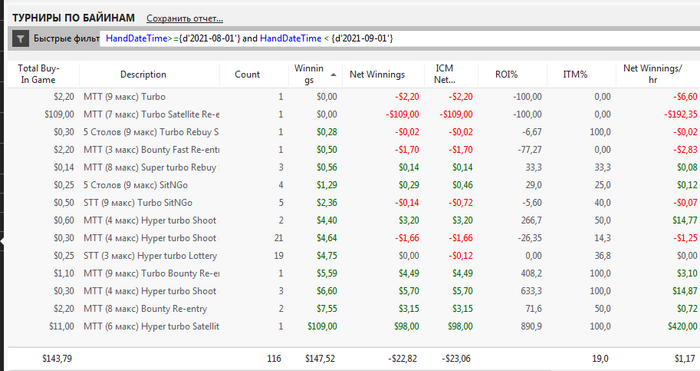
Task: Click the Winnings column header
Action: point(309,74)
